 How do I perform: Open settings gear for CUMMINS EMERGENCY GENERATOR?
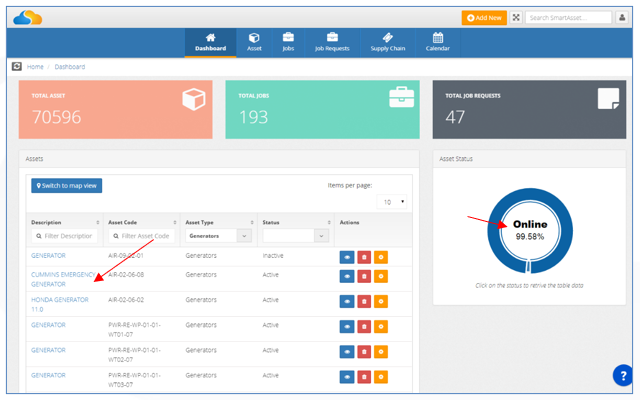click(381, 276)
